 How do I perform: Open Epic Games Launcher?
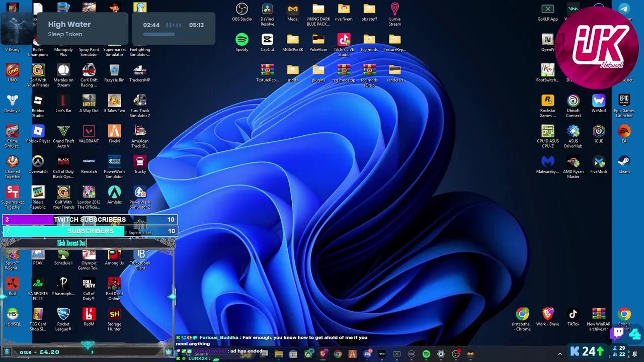pos(624,106)
